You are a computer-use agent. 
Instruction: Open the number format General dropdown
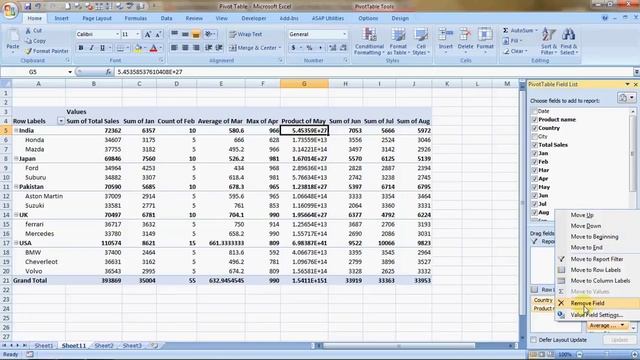coord(345,34)
